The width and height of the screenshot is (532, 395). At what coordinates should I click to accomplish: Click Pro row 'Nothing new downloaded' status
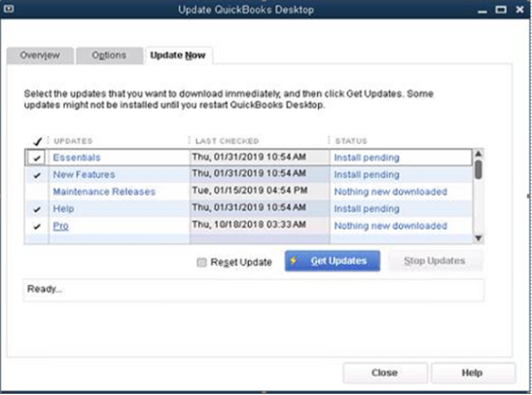click(391, 226)
